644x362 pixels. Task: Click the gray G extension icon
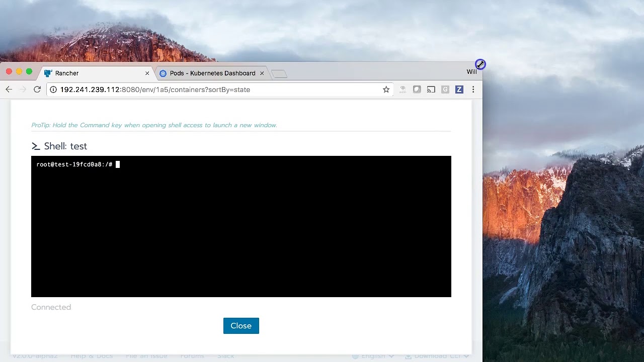point(445,89)
